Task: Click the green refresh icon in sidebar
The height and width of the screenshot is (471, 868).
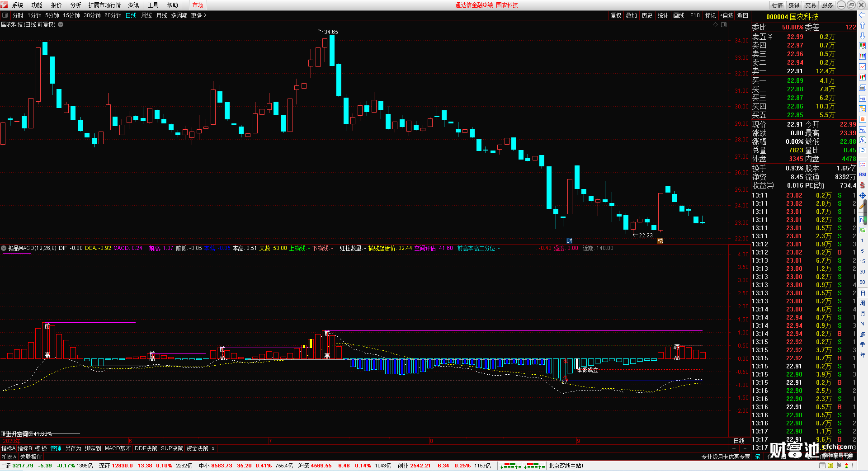Action: (863, 230)
